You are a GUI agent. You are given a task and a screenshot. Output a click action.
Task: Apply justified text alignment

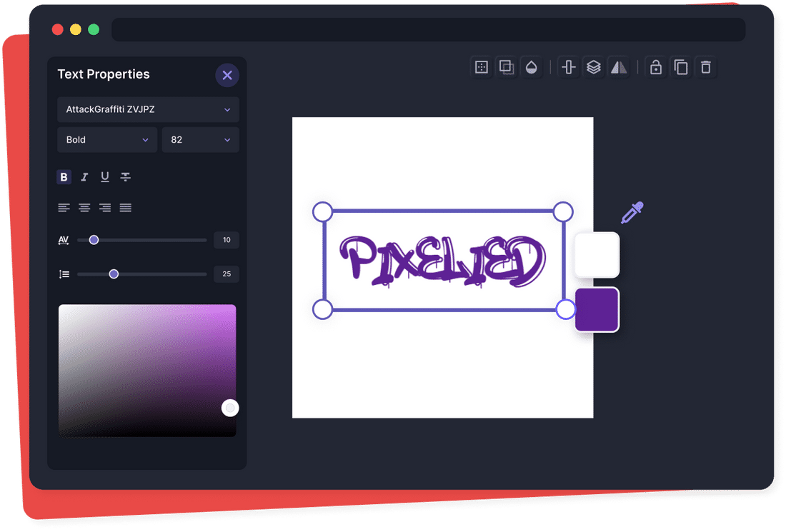[125, 207]
